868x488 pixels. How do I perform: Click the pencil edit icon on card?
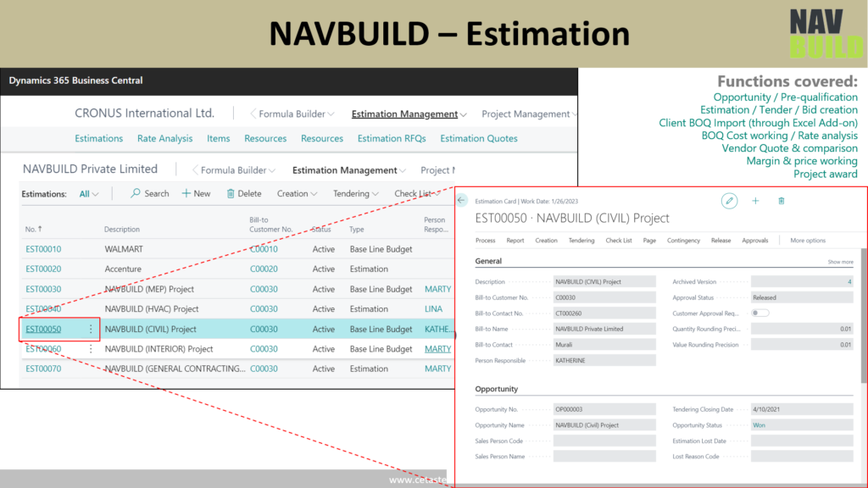pos(729,201)
